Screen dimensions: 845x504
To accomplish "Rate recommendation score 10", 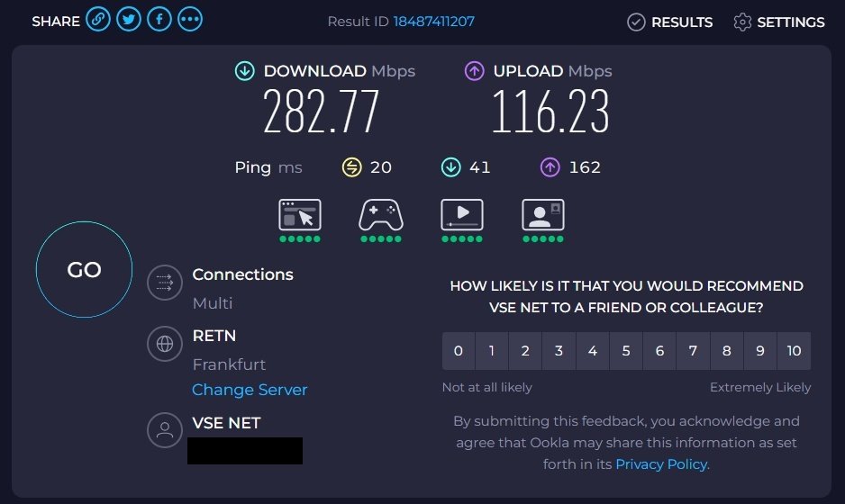I will (x=794, y=351).
